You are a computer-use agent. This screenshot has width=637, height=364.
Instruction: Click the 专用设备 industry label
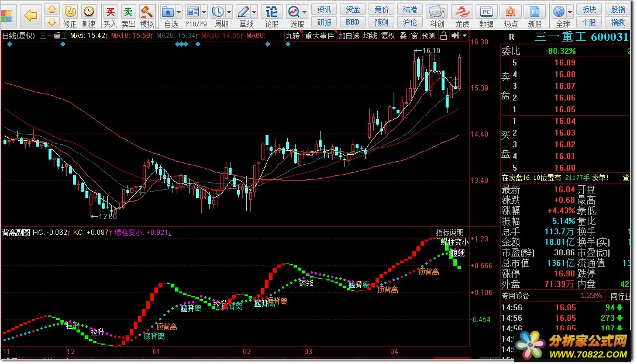click(x=515, y=296)
